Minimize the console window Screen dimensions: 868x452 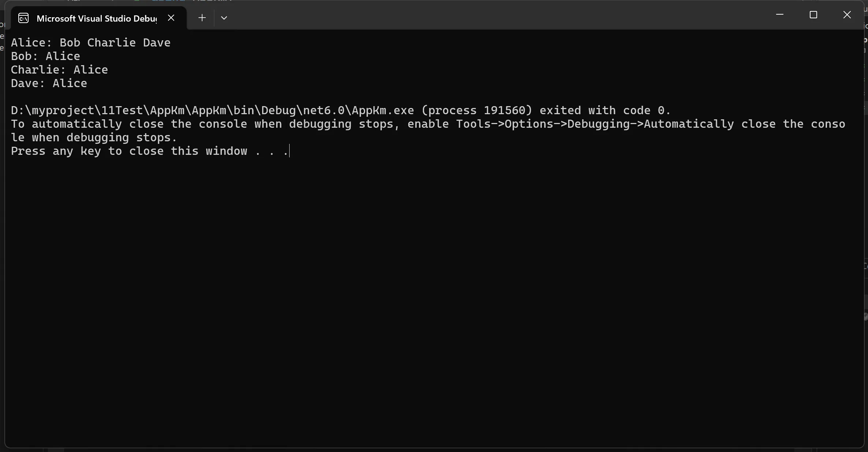click(779, 15)
